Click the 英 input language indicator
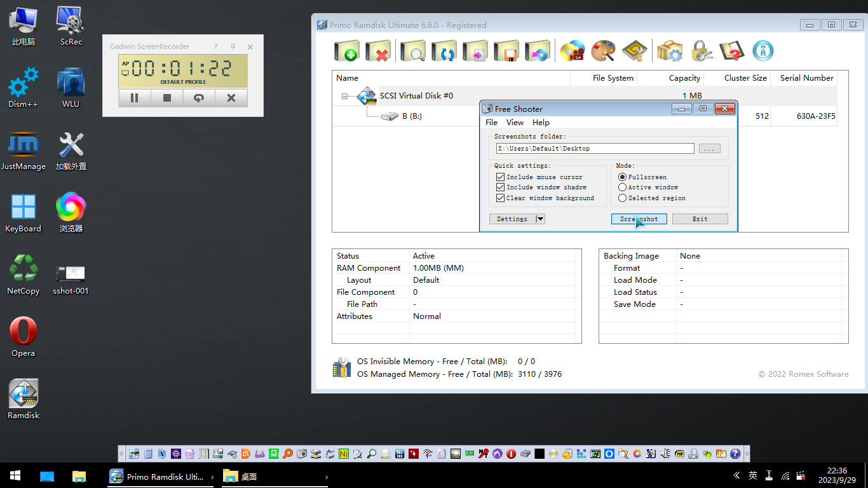The image size is (868, 488). pyautogui.click(x=753, y=475)
